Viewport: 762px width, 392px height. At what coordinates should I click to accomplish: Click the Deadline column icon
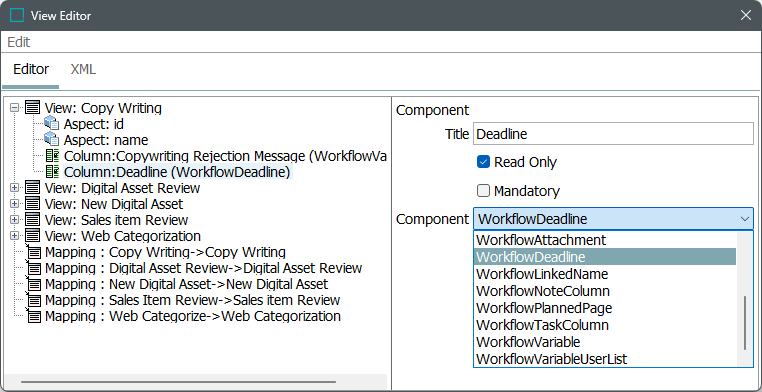(x=52, y=171)
